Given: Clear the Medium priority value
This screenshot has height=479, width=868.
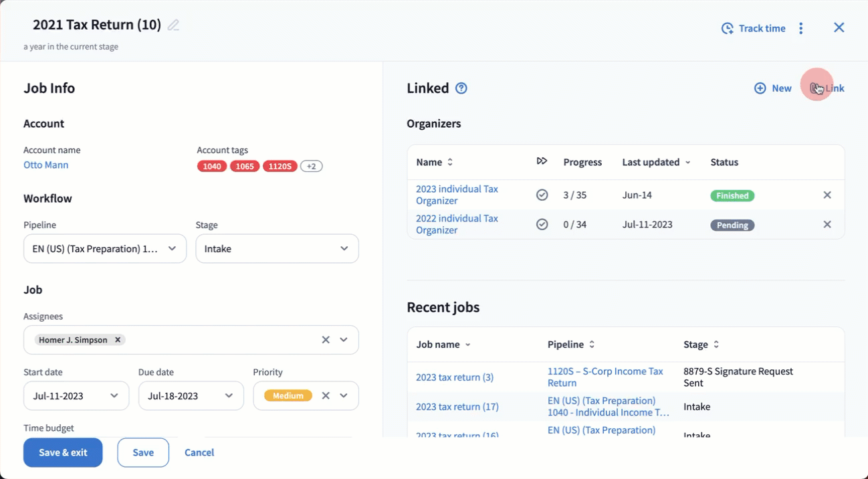Looking at the screenshot, I should (x=326, y=396).
